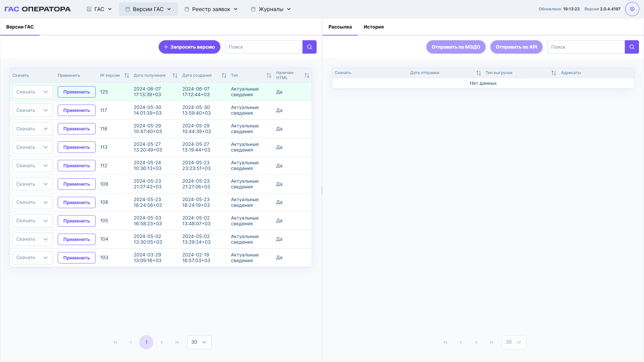Open the Журналы menu
644x362 pixels.
click(x=271, y=9)
